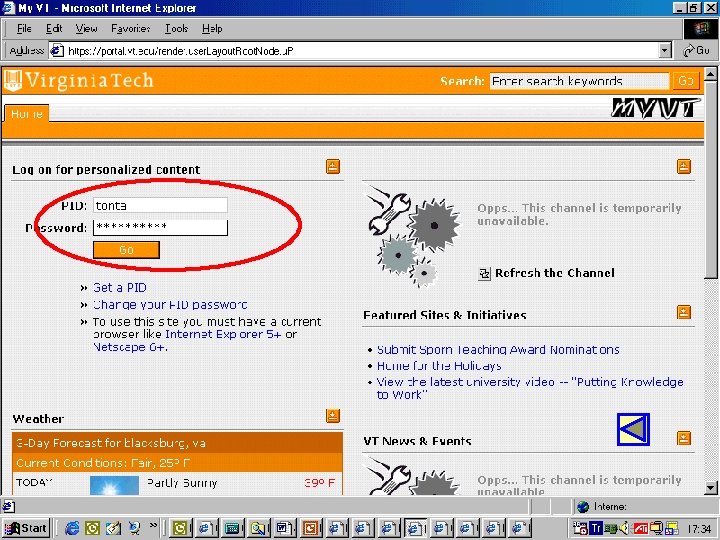Click the Refresh the Channel text link
The height and width of the screenshot is (540, 720).
pos(555,273)
